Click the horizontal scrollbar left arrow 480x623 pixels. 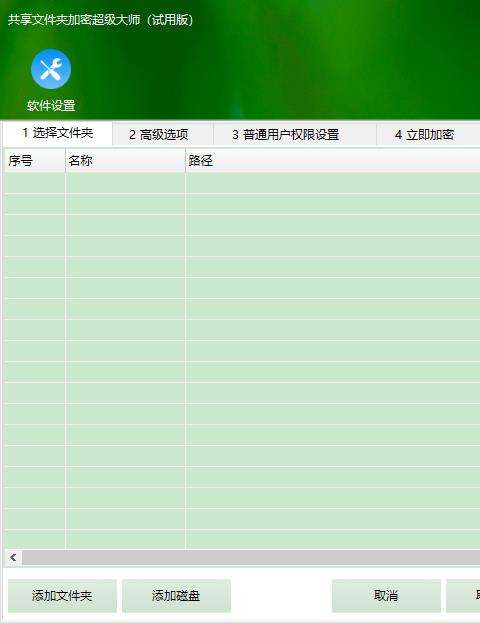14,557
